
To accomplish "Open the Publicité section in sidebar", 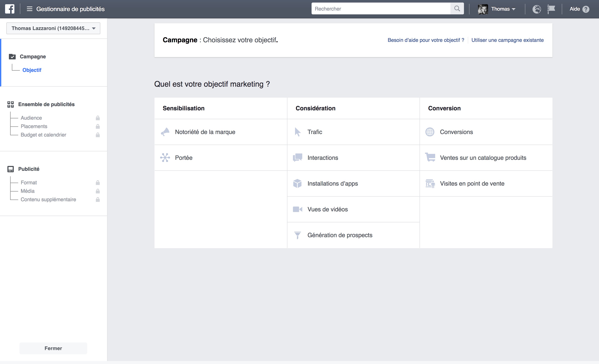I will (29, 169).
